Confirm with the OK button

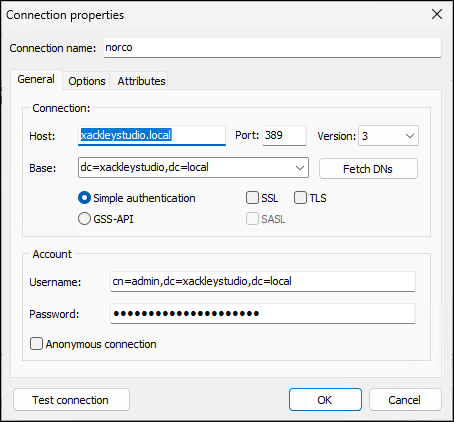tap(325, 400)
